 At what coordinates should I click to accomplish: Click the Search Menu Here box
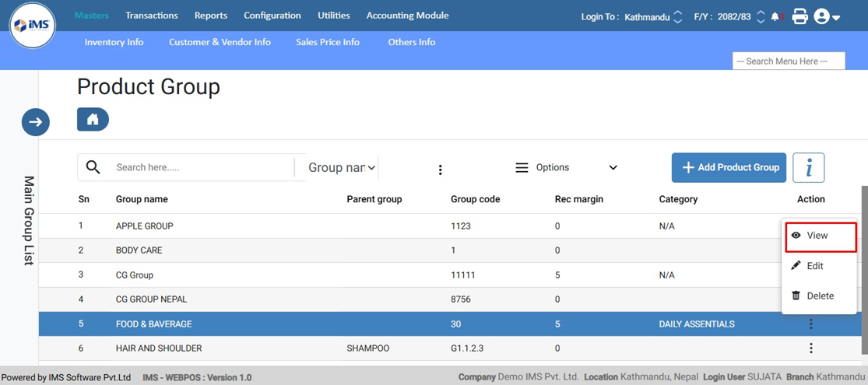[x=789, y=61]
